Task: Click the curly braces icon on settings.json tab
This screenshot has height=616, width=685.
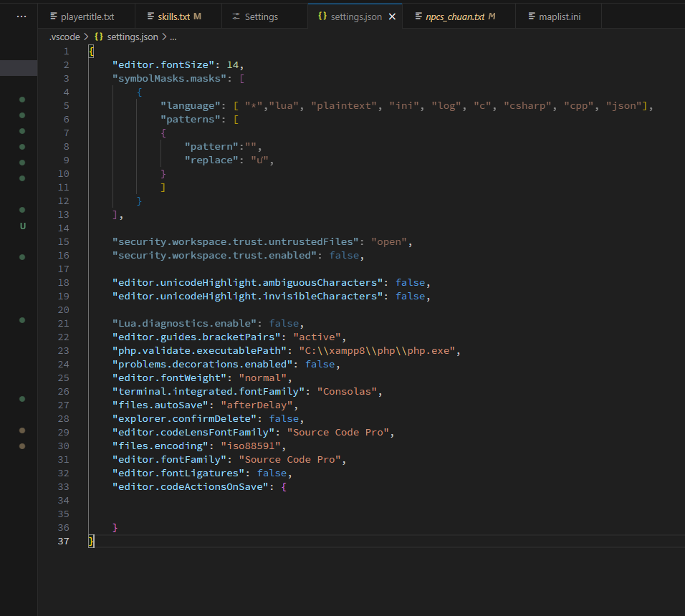Action: point(322,16)
